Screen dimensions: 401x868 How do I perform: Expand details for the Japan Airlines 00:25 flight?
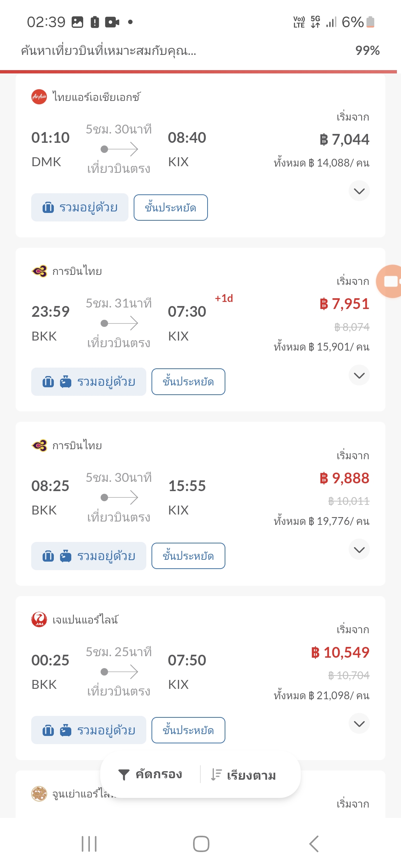tap(359, 724)
